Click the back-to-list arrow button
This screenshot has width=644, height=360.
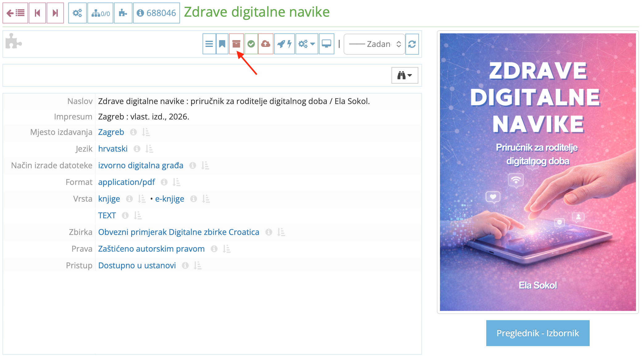click(x=15, y=13)
